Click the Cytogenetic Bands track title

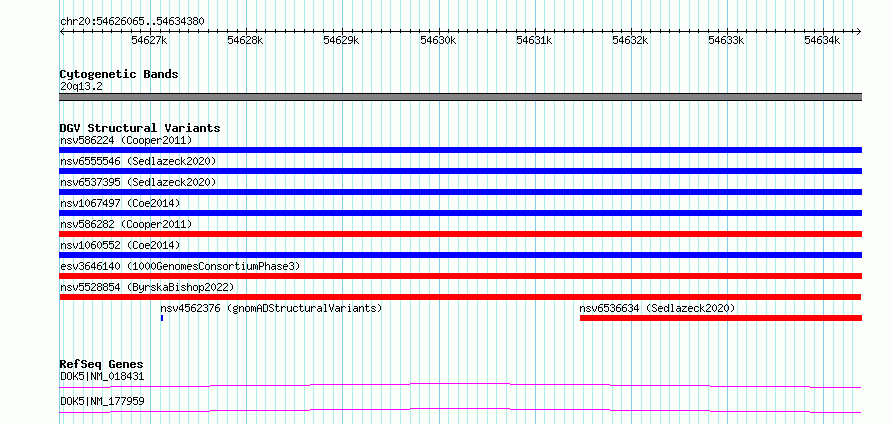click(x=119, y=74)
